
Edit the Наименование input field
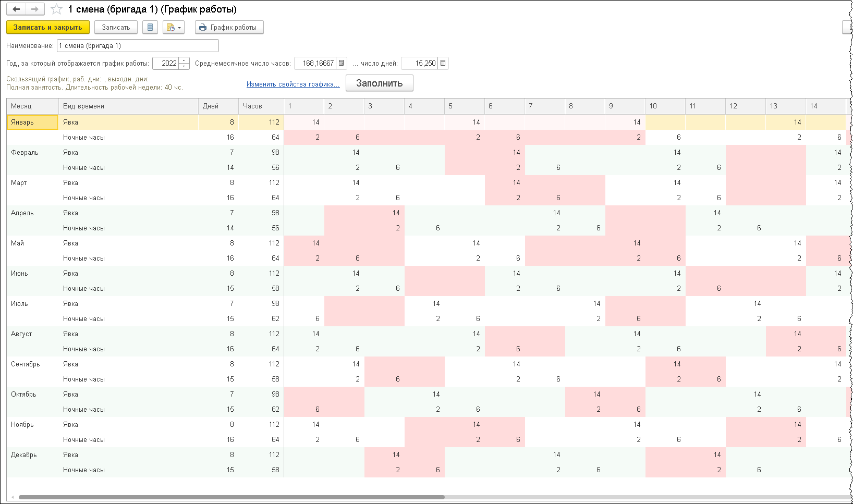(x=138, y=45)
